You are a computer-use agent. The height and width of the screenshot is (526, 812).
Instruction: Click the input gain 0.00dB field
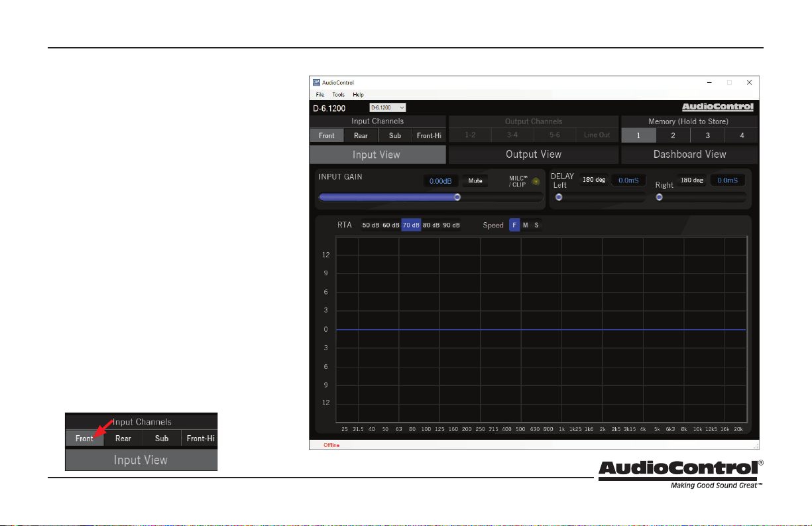coord(441,180)
